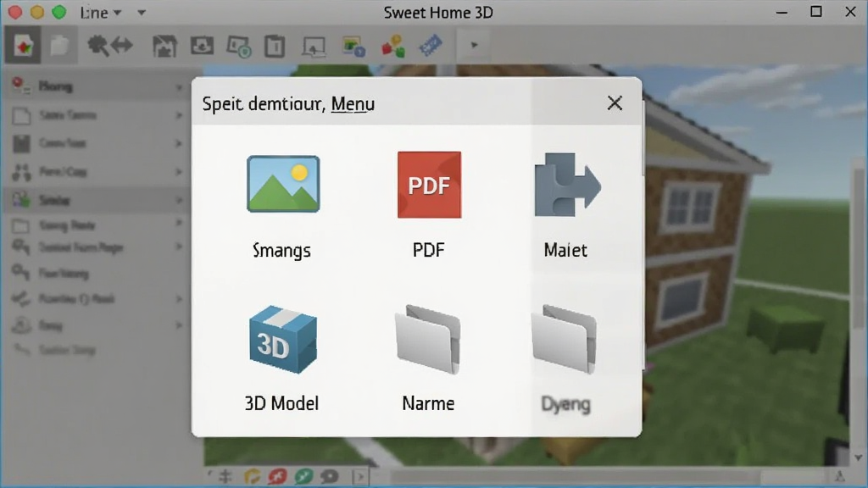
Task: Click the blue ticket toolbar icon
Action: click(431, 46)
